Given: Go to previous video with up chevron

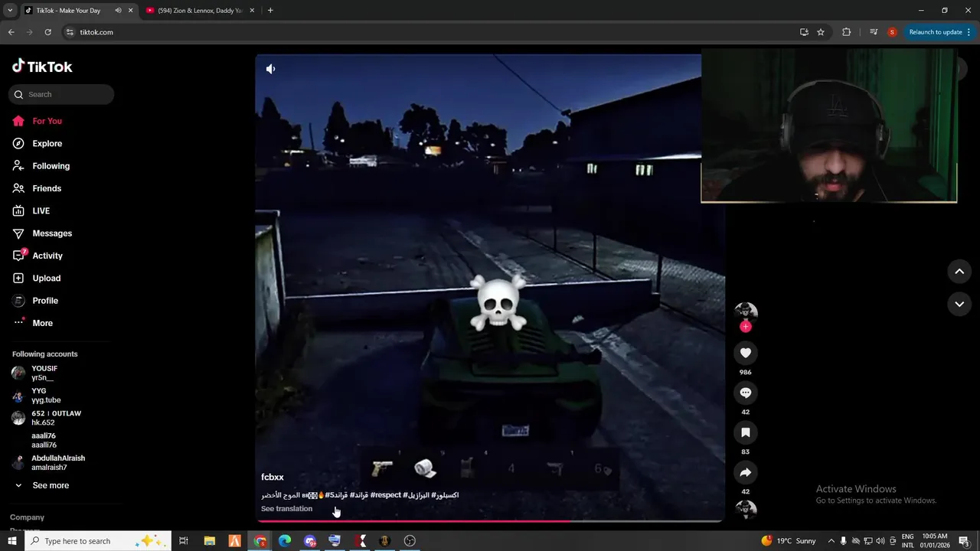Looking at the screenshot, I should tap(959, 271).
